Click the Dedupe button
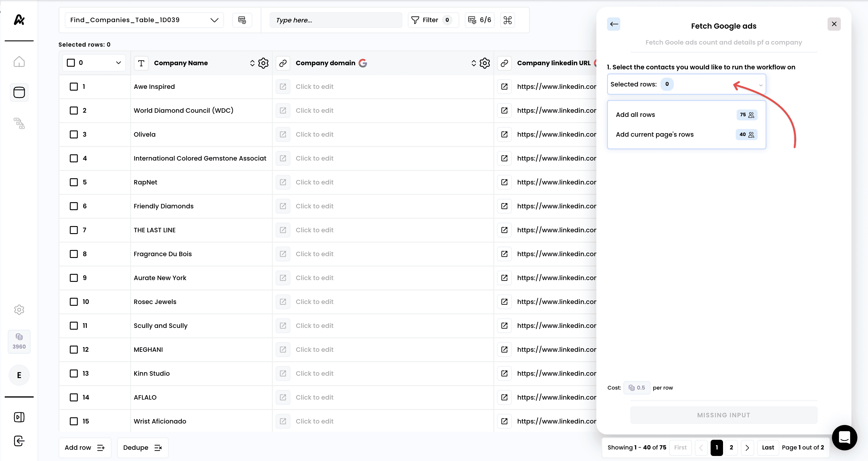 142,447
